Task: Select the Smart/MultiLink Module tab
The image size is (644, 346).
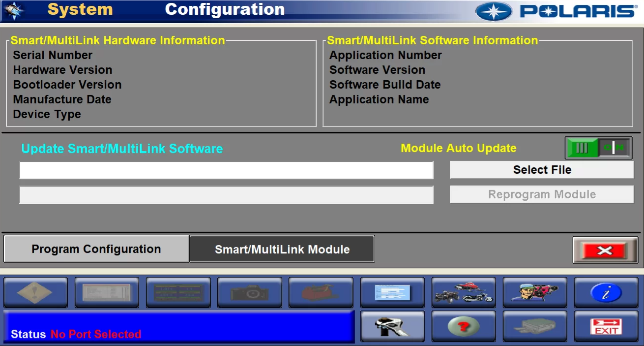Action: (x=282, y=249)
